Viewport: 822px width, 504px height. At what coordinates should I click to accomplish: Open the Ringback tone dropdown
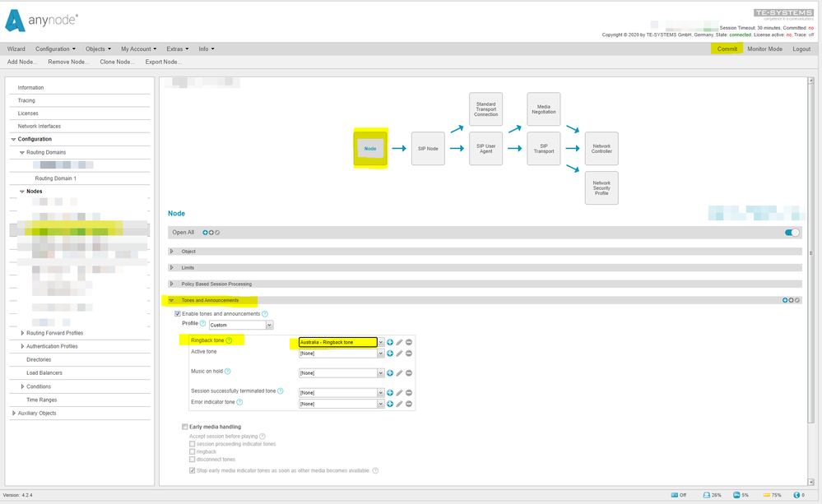(x=381, y=342)
